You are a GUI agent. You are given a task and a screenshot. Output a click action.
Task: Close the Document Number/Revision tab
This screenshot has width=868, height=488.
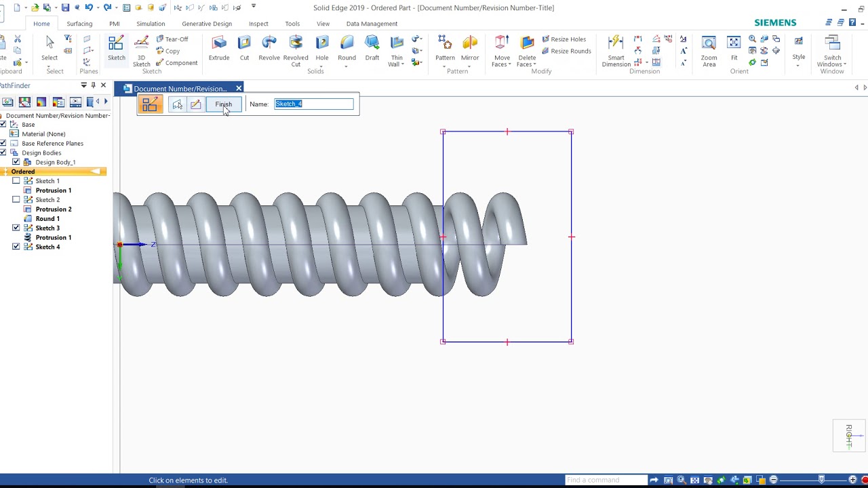(x=239, y=88)
